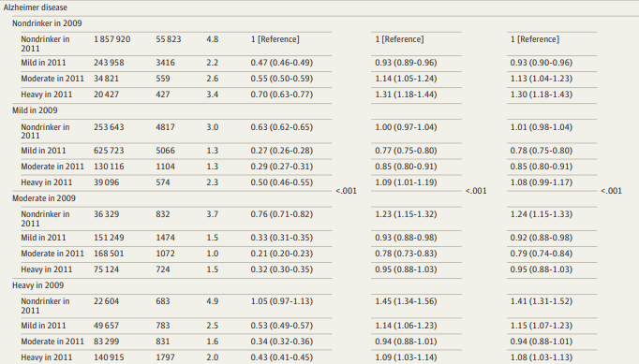Click the number '20 427'
639x364 pixels.
click(x=107, y=95)
